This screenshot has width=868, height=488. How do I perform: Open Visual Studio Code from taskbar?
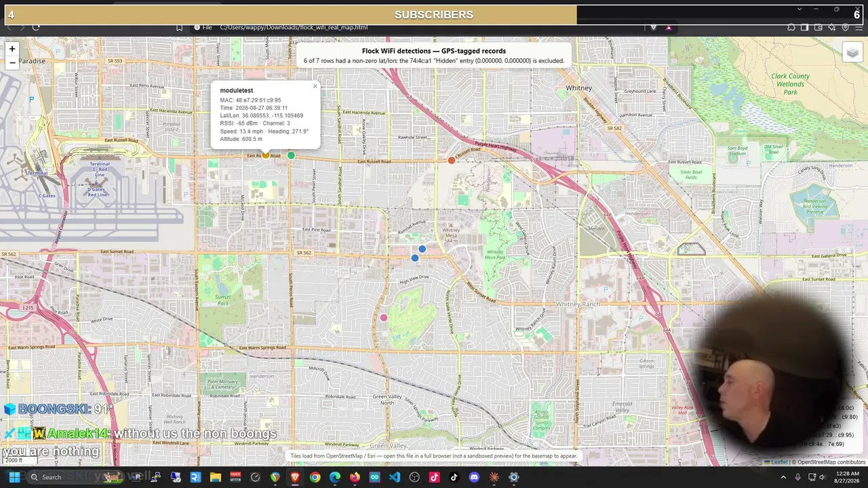[395, 477]
